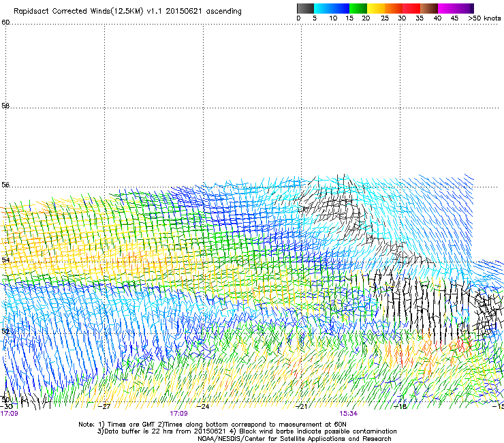Click the purple '15:34' time label
This screenshot has height=443, width=504.
349,414
